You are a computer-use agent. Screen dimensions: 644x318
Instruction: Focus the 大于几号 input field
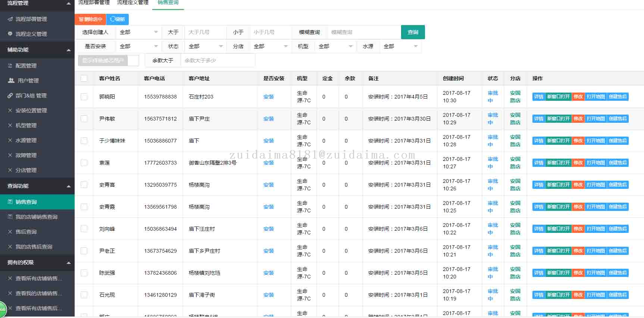[206, 32]
